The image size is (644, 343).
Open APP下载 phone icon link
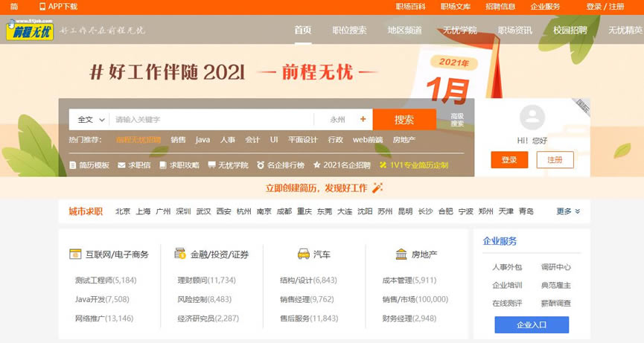click(42, 7)
